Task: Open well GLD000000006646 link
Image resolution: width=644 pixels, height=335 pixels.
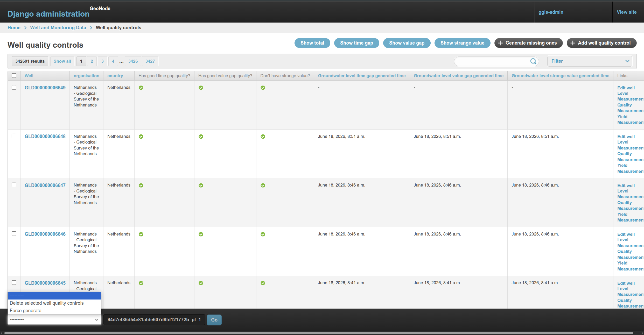Action: (45, 234)
